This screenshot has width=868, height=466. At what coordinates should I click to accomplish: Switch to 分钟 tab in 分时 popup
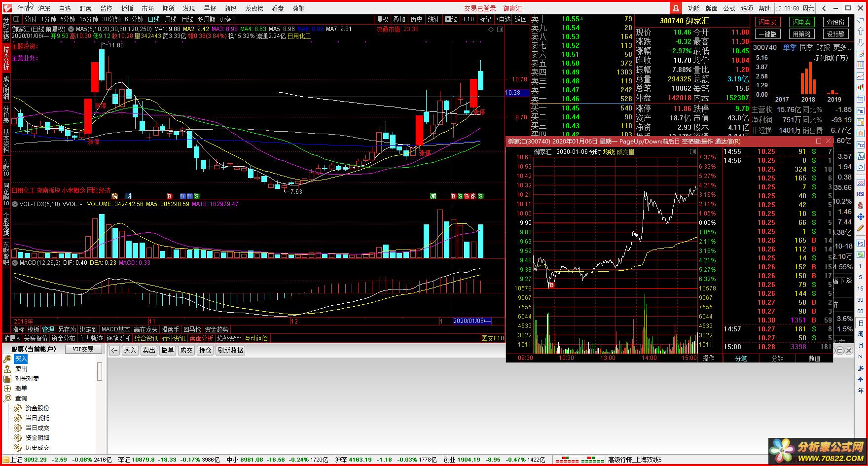coord(778,358)
